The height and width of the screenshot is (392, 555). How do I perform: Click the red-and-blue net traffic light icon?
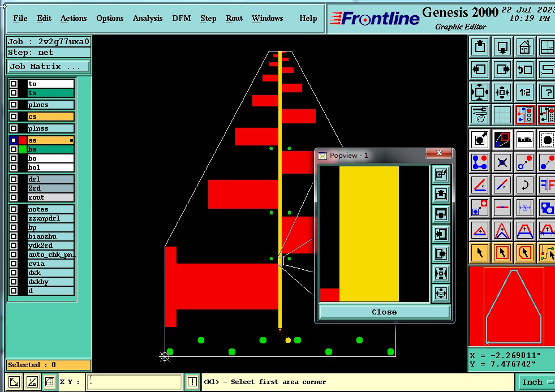click(524, 115)
